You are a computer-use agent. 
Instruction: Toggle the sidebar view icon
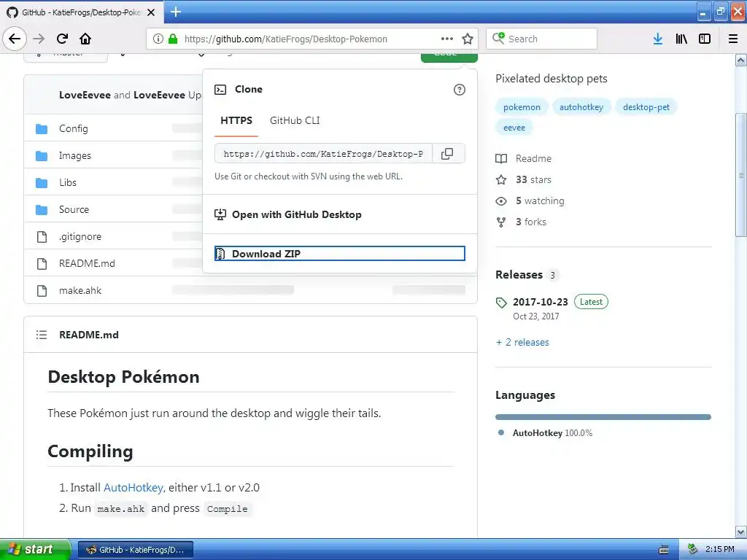[705, 39]
